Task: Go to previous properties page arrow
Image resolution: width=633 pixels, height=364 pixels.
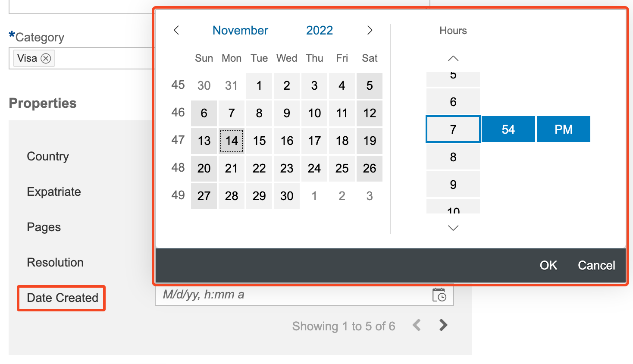Action: (417, 325)
